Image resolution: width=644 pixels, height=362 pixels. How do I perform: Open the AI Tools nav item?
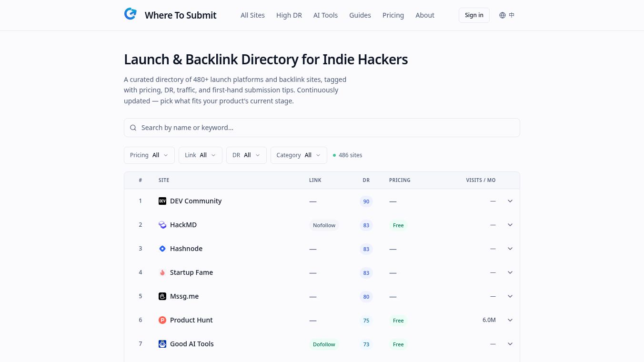(325, 15)
